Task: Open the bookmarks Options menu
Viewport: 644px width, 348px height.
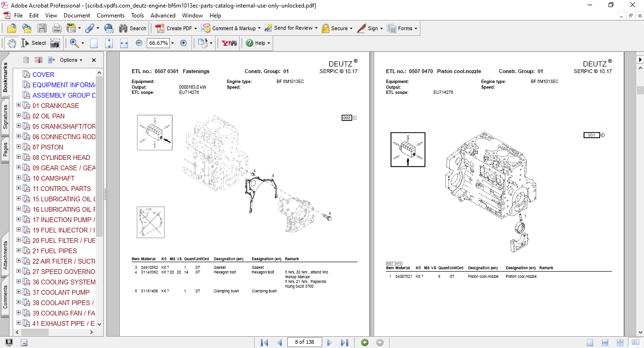Action: [70, 60]
